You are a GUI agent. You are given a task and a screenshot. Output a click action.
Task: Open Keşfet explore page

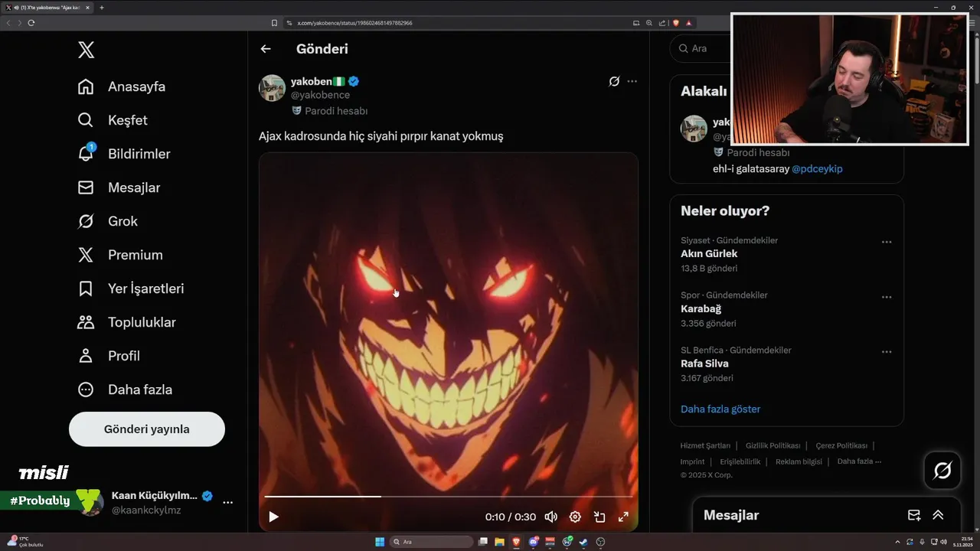click(x=113, y=120)
